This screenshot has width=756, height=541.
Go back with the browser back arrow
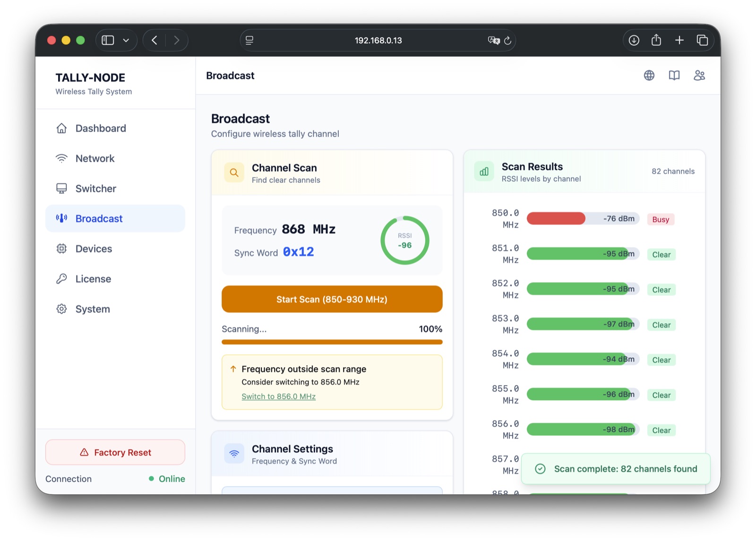pos(155,40)
